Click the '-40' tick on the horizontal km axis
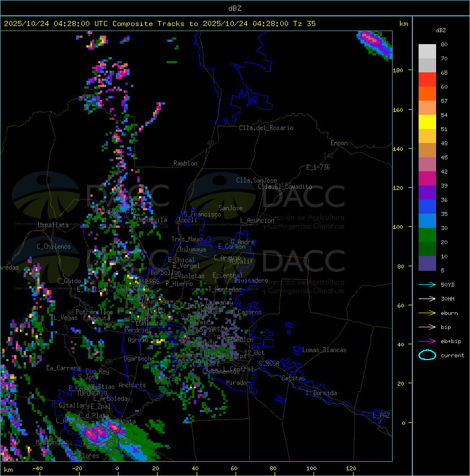This screenshot has width=470, height=476. coord(37,469)
